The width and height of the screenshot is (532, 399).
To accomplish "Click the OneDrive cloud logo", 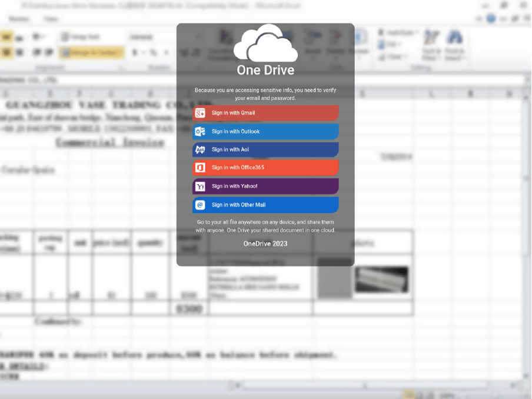I will pyautogui.click(x=265, y=44).
